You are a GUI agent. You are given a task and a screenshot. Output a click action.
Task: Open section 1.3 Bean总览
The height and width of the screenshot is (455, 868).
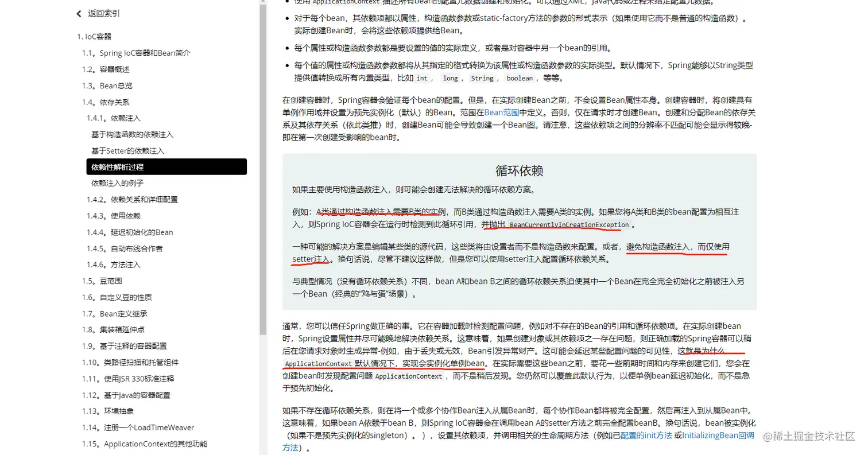coord(107,85)
